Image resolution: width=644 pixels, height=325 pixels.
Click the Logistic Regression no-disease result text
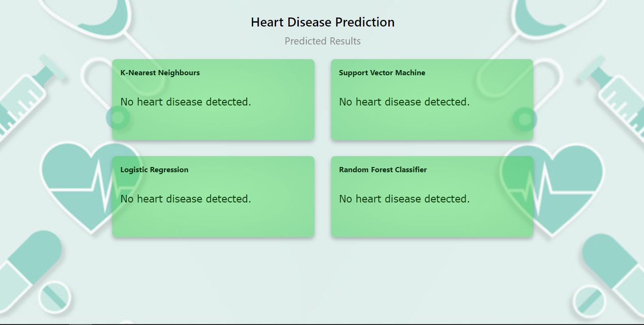coord(186,199)
